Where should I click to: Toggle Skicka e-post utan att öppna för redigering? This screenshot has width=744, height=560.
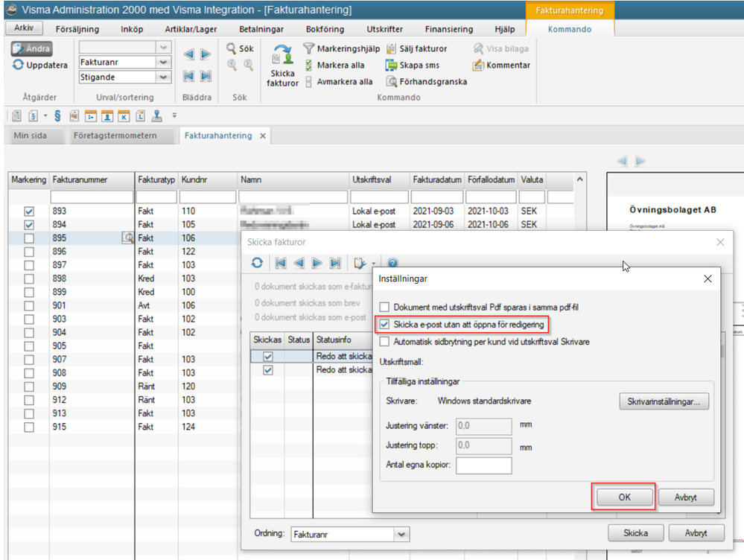click(x=384, y=325)
